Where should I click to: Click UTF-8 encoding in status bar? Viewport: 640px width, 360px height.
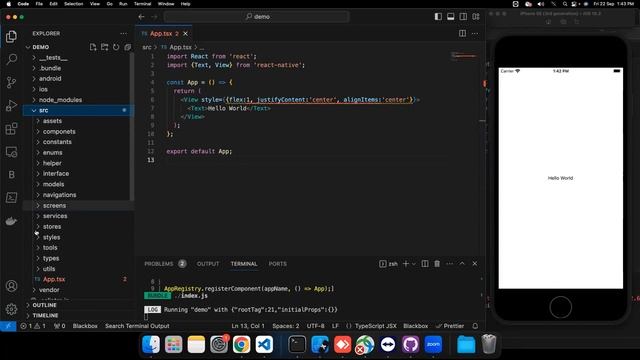(x=316, y=326)
